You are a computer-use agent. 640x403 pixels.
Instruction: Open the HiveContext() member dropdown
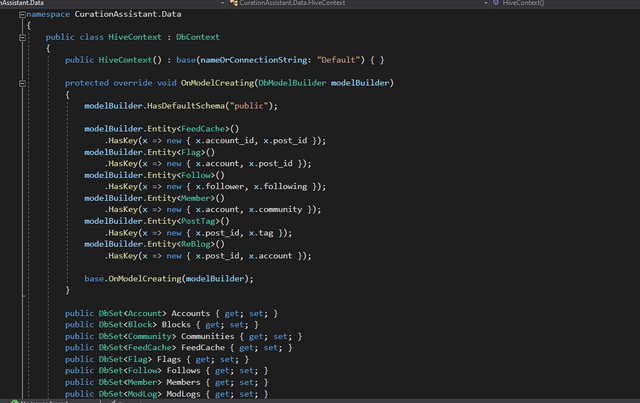point(565,3)
